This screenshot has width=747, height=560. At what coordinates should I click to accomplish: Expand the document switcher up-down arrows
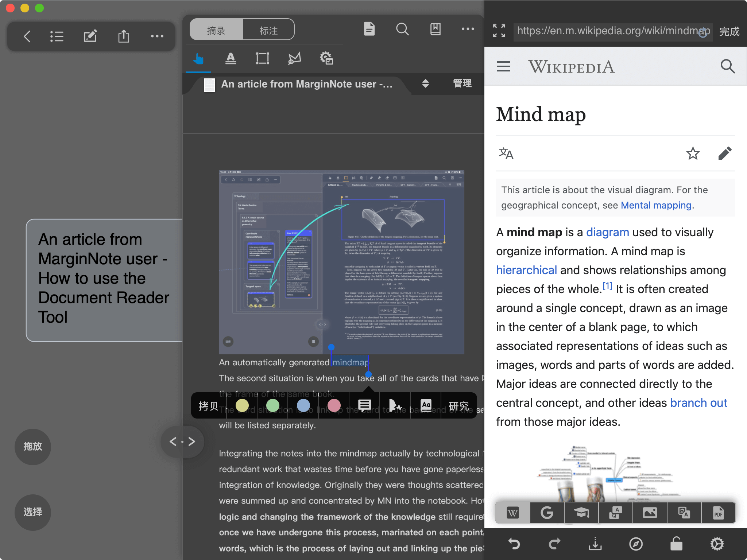point(425,83)
